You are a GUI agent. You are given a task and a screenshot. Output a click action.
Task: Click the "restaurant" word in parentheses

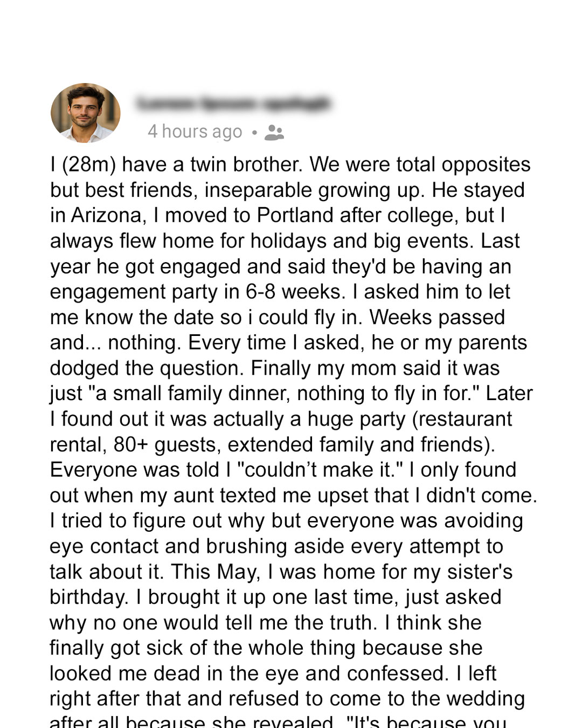tap(461, 419)
